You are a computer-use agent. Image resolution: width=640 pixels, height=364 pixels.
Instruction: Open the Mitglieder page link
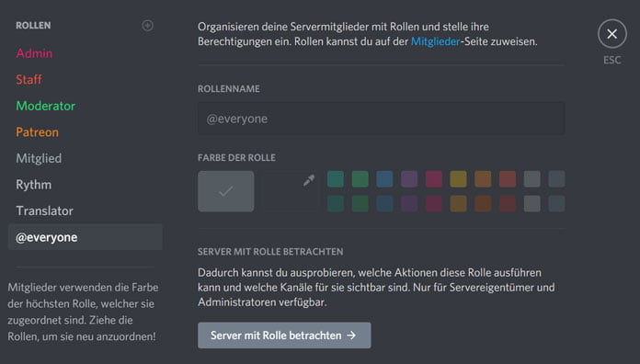tap(435, 41)
